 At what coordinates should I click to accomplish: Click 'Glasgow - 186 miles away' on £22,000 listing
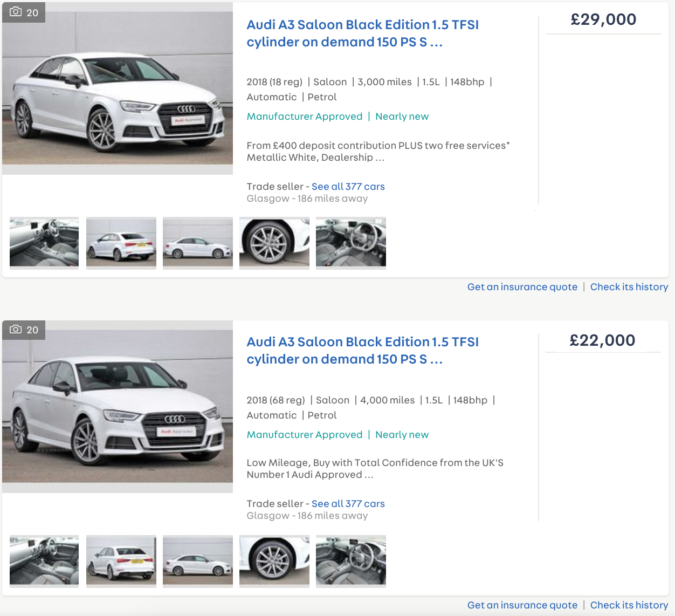[x=307, y=516]
